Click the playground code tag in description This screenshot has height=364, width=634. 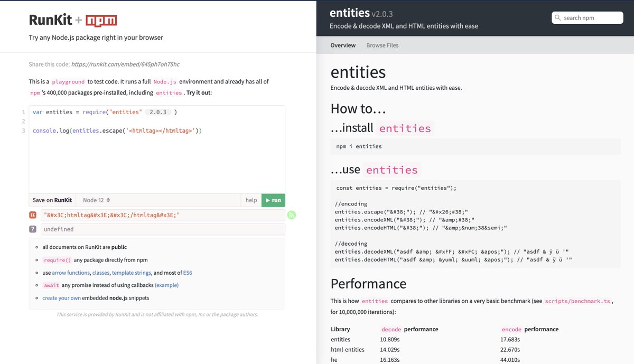[x=68, y=82]
